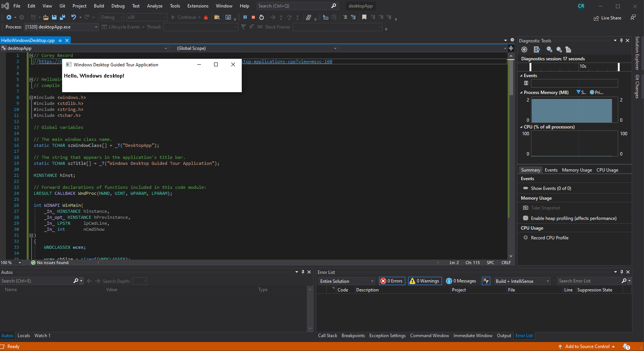Click the camera screenshot toolbar icon
The height and width of the screenshot is (351, 644).
[x=228, y=17]
